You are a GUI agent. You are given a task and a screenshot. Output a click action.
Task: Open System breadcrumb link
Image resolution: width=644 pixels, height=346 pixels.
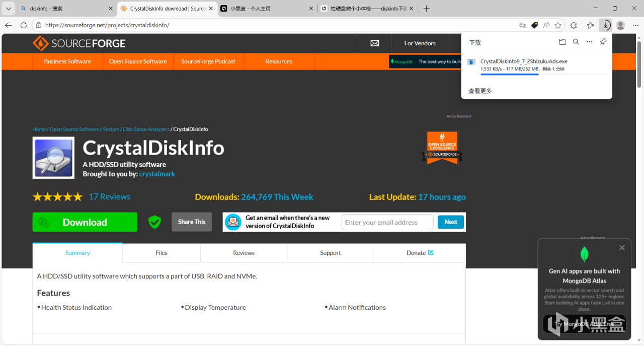click(x=111, y=129)
